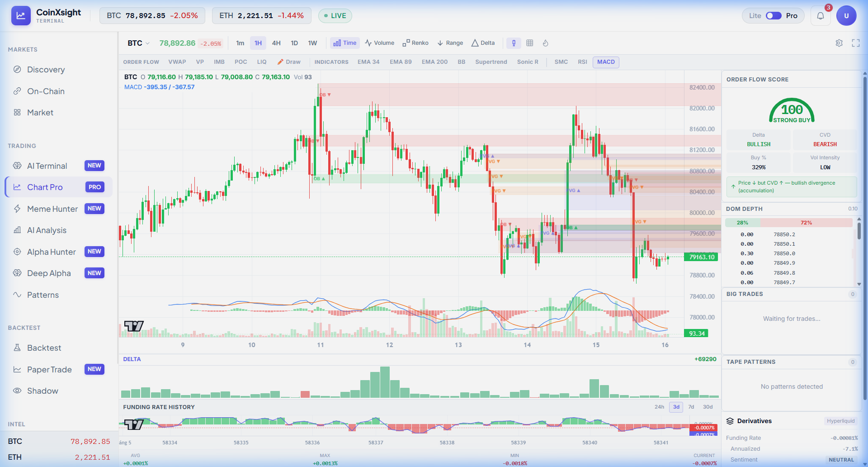Click the 78850.2 DOM price row
Viewport: 868px width, 467px height.
pos(789,234)
